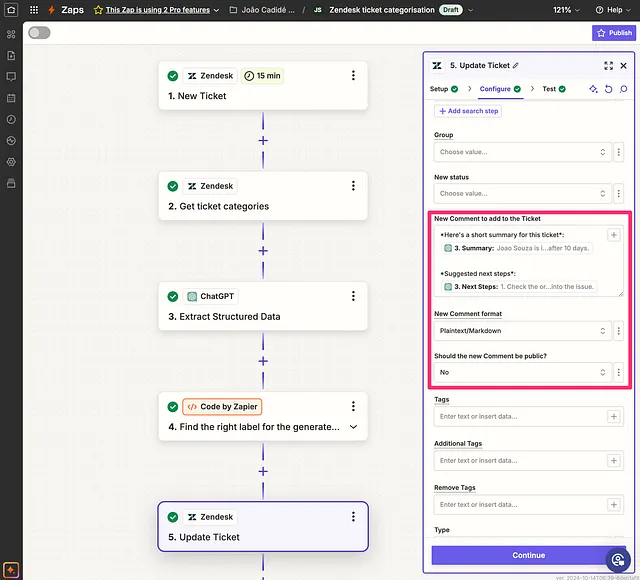
Task: Open the apps grid menu
Action: pos(34,9)
